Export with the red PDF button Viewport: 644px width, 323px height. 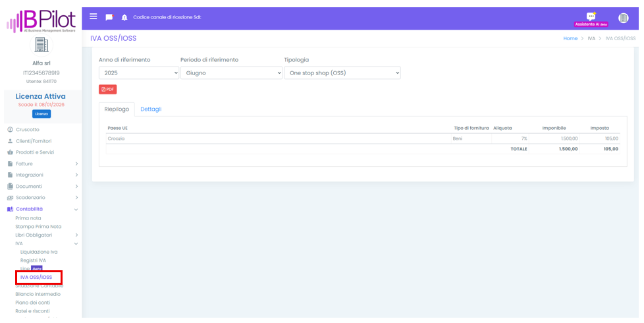point(107,89)
